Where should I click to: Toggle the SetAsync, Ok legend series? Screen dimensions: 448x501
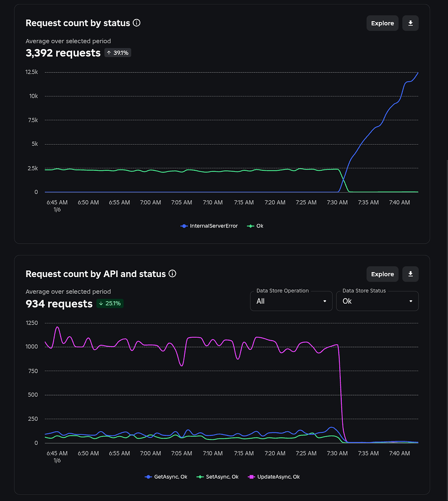(x=217, y=477)
